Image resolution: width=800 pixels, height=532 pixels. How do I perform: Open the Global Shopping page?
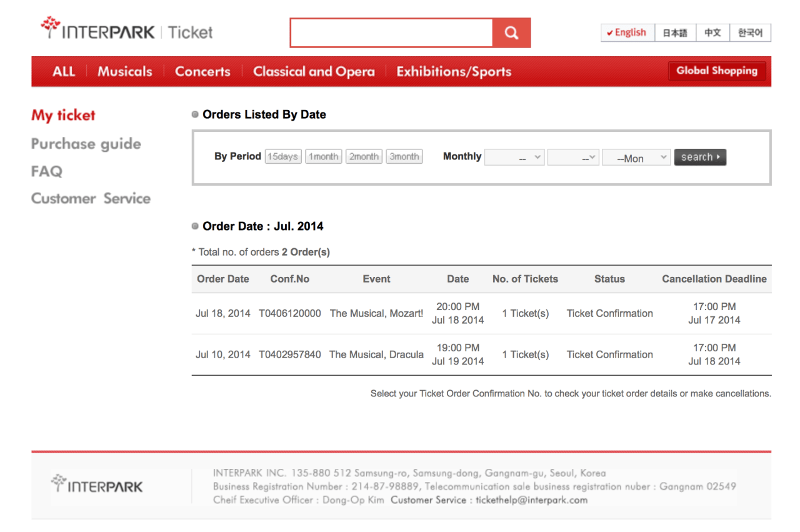[716, 71]
